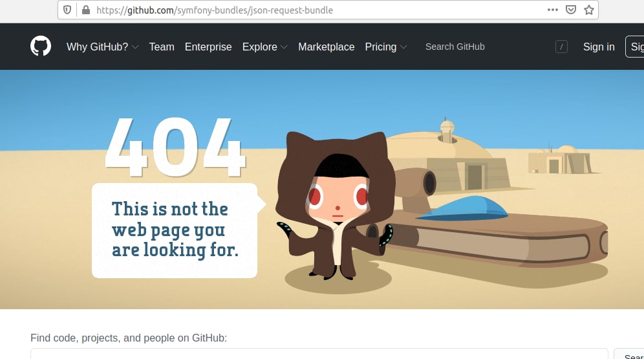Click the Sign in link

coord(599,47)
